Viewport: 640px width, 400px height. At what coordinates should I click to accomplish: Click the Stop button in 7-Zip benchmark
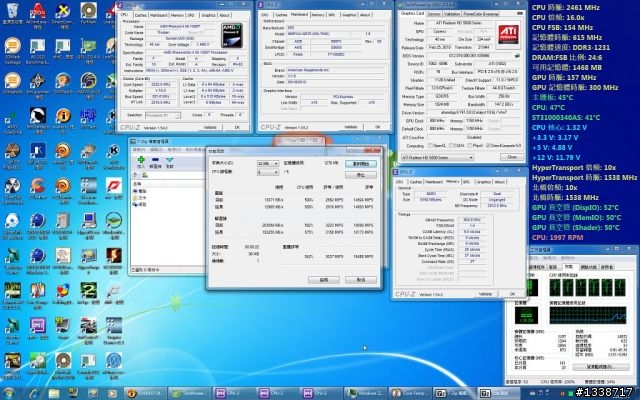coord(361,175)
